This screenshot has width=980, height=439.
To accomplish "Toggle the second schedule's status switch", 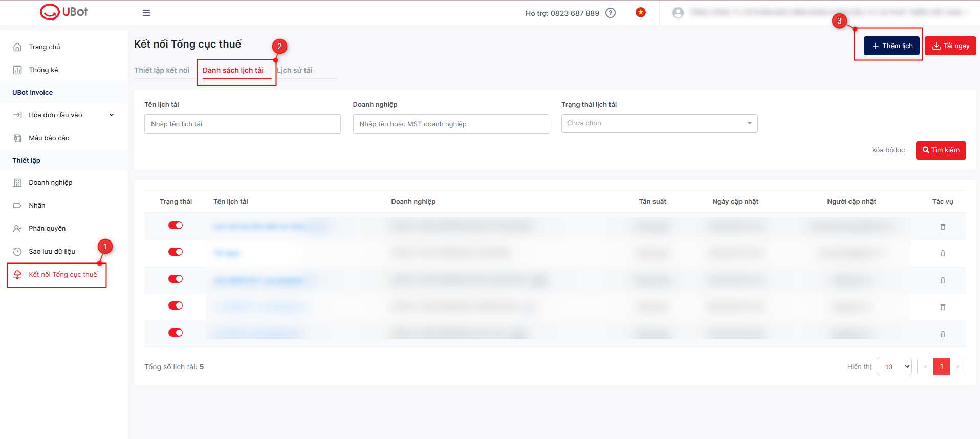I will 176,252.
